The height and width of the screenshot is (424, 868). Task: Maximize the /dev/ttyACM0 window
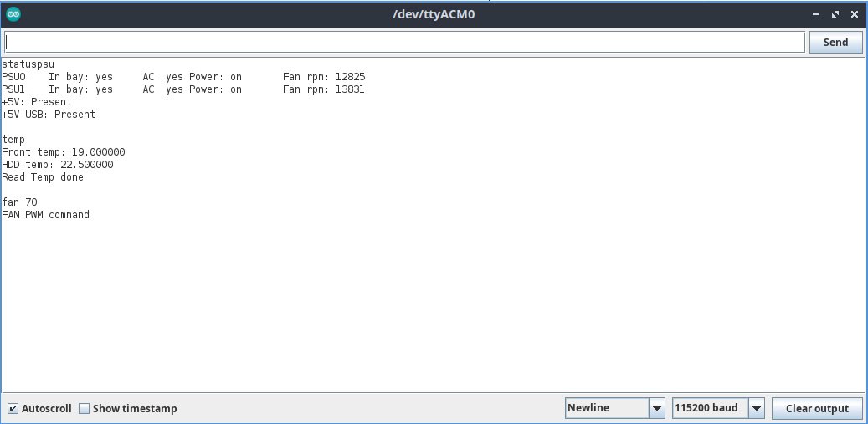pyautogui.click(x=835, y=14)
